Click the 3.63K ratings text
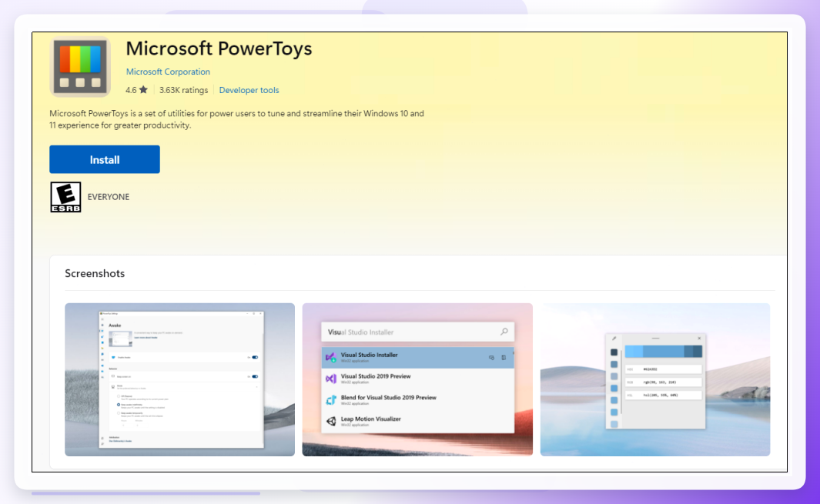 (x=183, y=90)
